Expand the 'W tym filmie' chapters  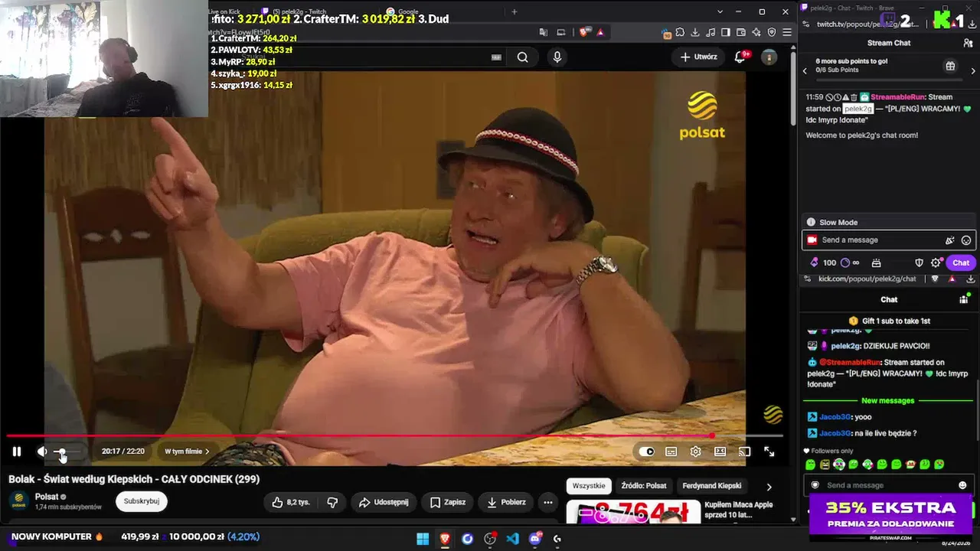pyautogui.click(x=187, y=452)
